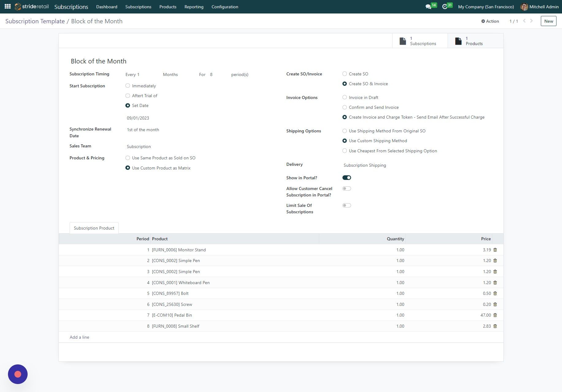Image resolution: width=562 pixels, height=392 pixels.
Task: Open the 1 Subscriptions stat button
Action: pos(420,41)
